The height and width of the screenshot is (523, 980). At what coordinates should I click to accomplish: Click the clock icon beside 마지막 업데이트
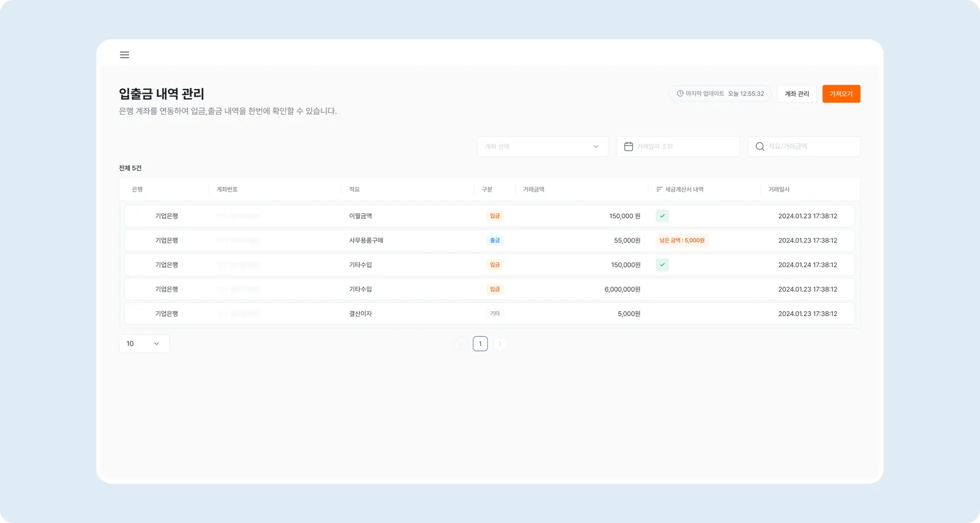pyautogui.click(x=680, y=93)
